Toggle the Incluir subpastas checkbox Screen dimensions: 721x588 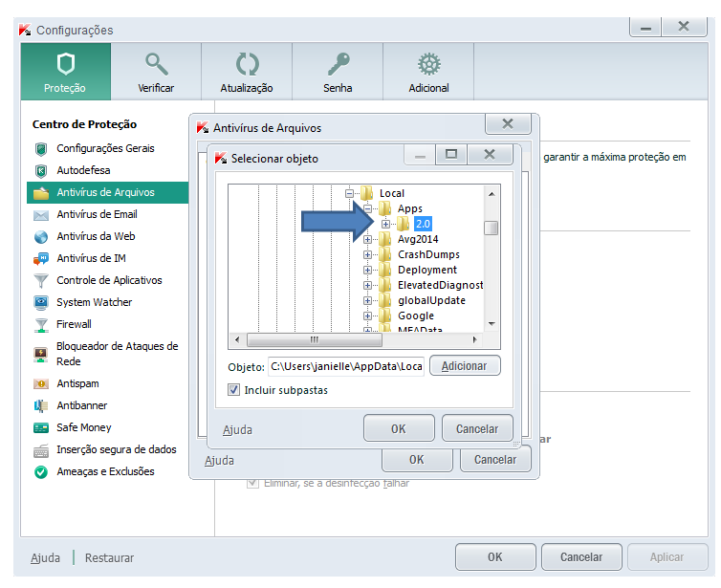click(233, 390)
